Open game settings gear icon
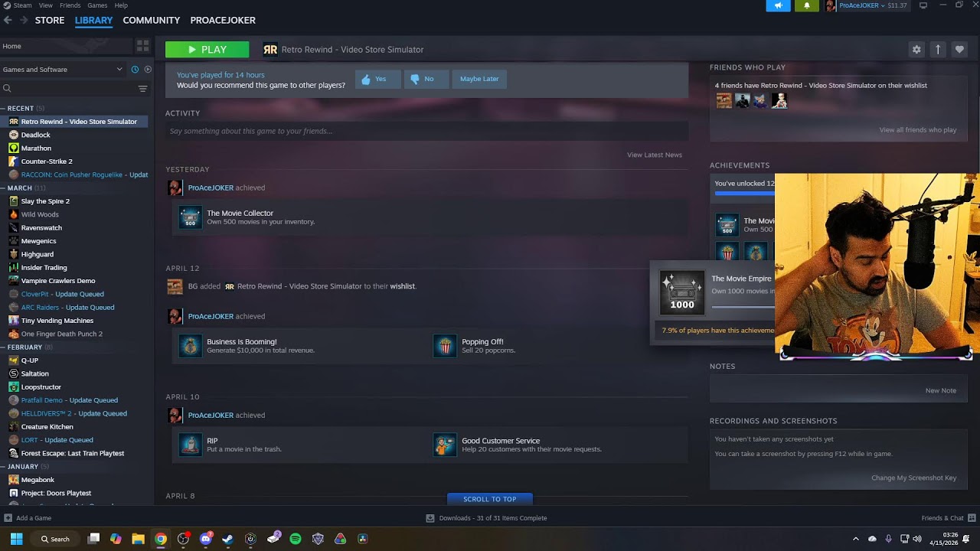The height and width of the screenshot is (551, 980). point(916,49)
